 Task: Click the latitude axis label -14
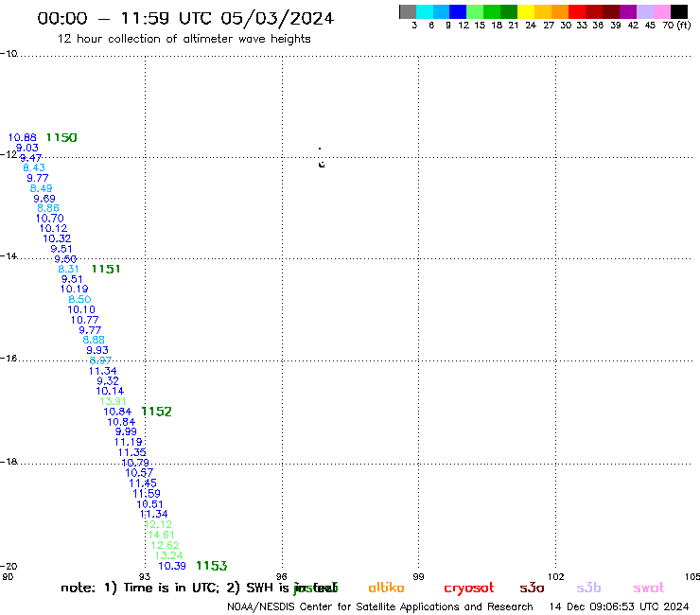(9, 255)
